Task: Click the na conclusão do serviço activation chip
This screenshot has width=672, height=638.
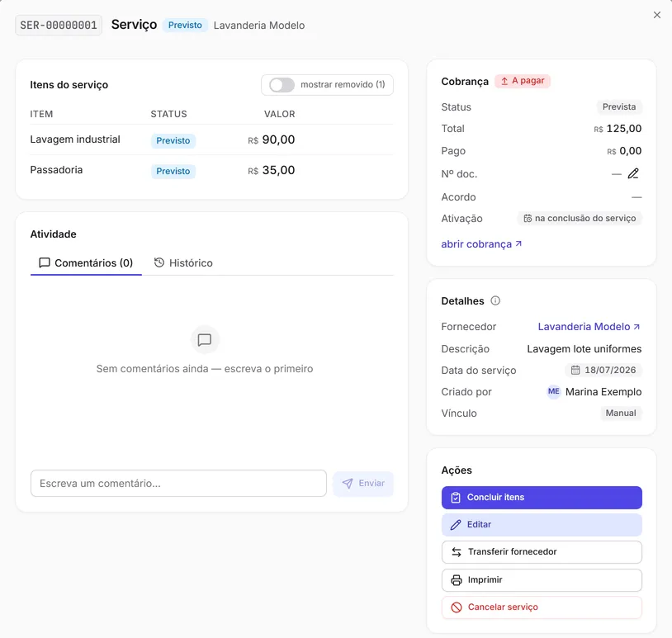Action: point(580,219)
